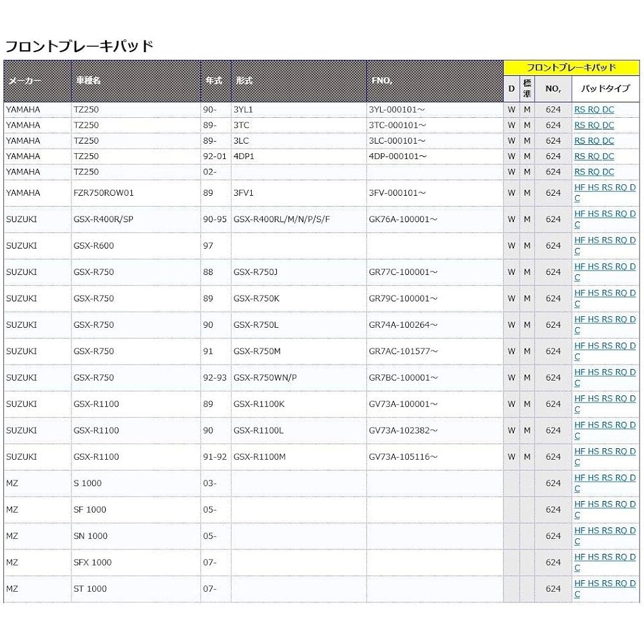Select the frame number GR79C-100001～
Viewport: 644px width, 644px height.
coord(403,298)
